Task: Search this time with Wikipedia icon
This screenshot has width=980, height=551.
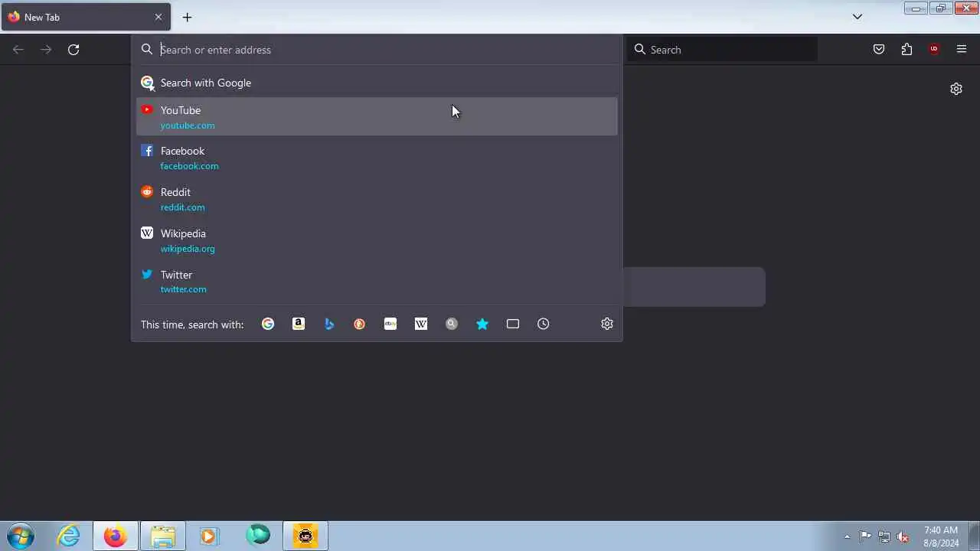Action: (421, 324)
